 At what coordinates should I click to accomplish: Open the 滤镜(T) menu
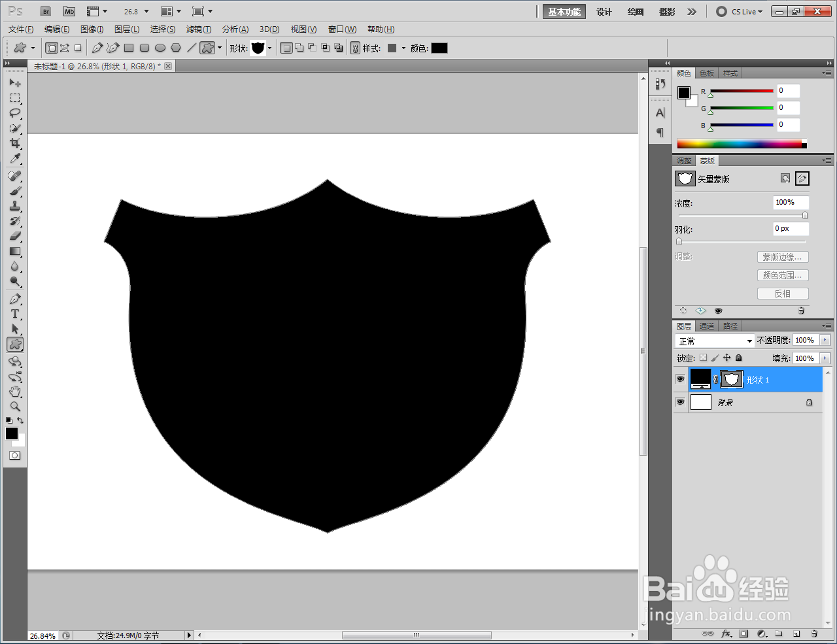click(199, 29)
